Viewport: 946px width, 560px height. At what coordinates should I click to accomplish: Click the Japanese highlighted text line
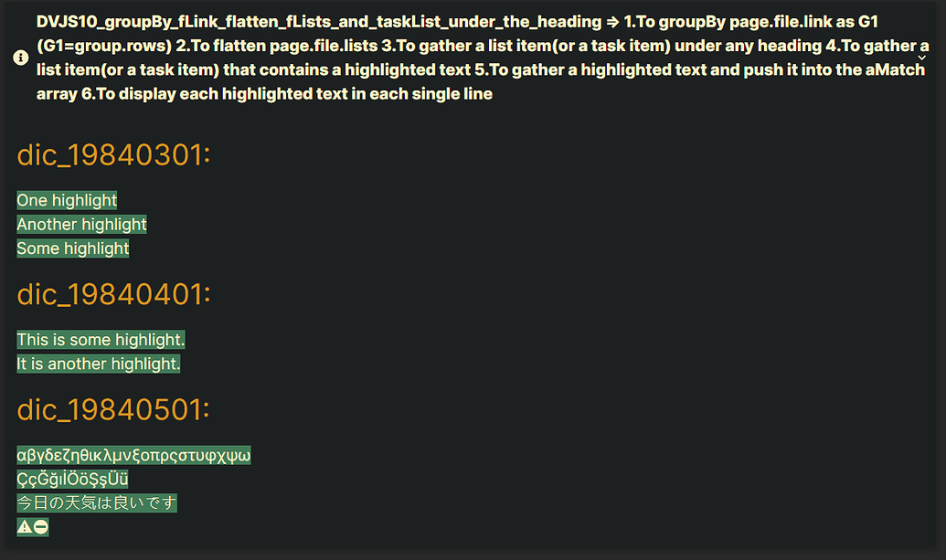point(97,502)
